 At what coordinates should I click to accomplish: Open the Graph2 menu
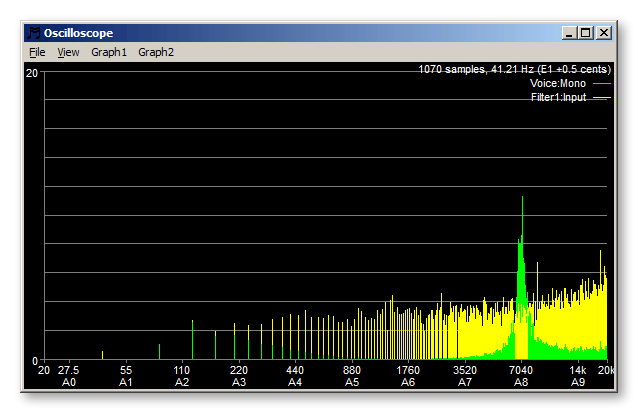[x=156, y=52]
